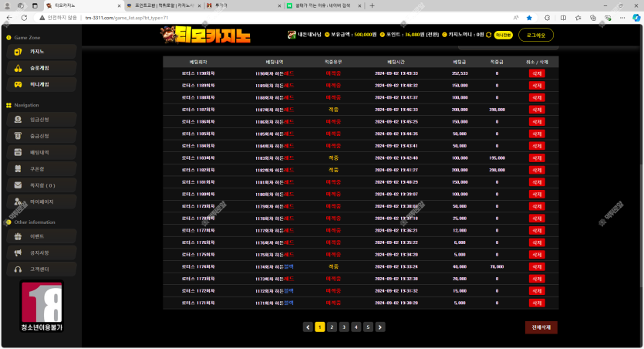This screenshot has height=349, width=644.
Task: Open a new browser tab
Action: tap(373, 5)
